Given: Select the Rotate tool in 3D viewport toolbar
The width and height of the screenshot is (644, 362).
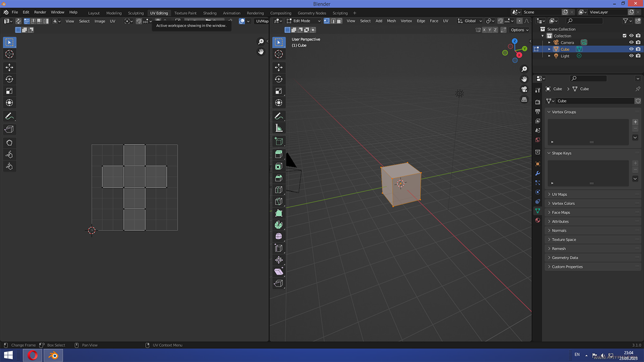Looking at the screenshot, I should 279,79.
